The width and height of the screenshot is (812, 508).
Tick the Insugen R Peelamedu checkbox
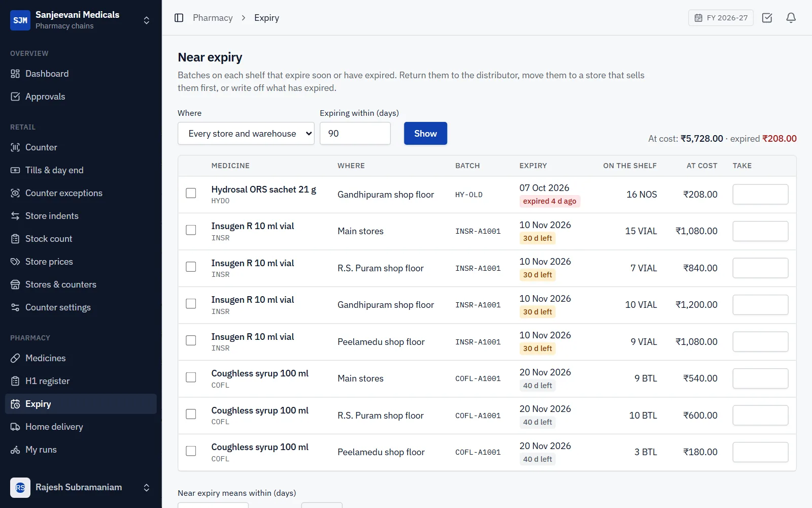point(191,340)
